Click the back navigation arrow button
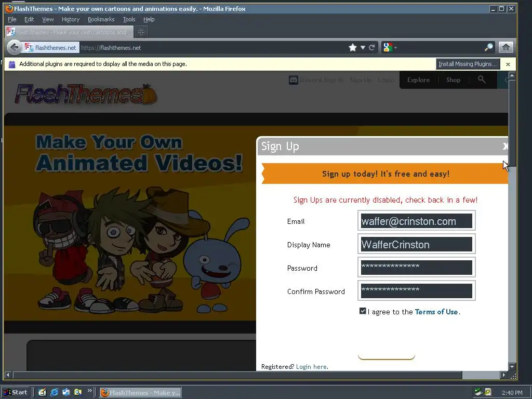This screenshot has width=532, height=399. click(x=14, y=47)
